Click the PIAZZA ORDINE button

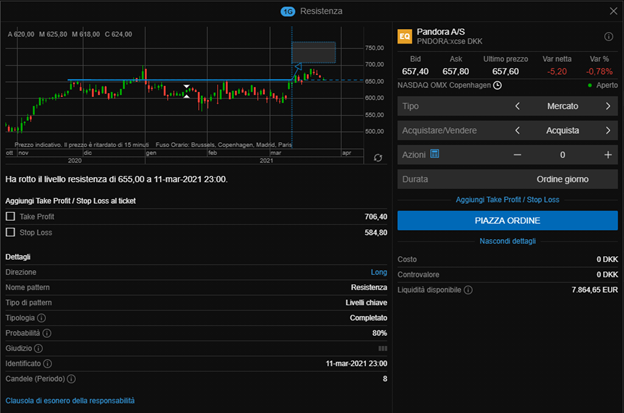coord(507,220)
